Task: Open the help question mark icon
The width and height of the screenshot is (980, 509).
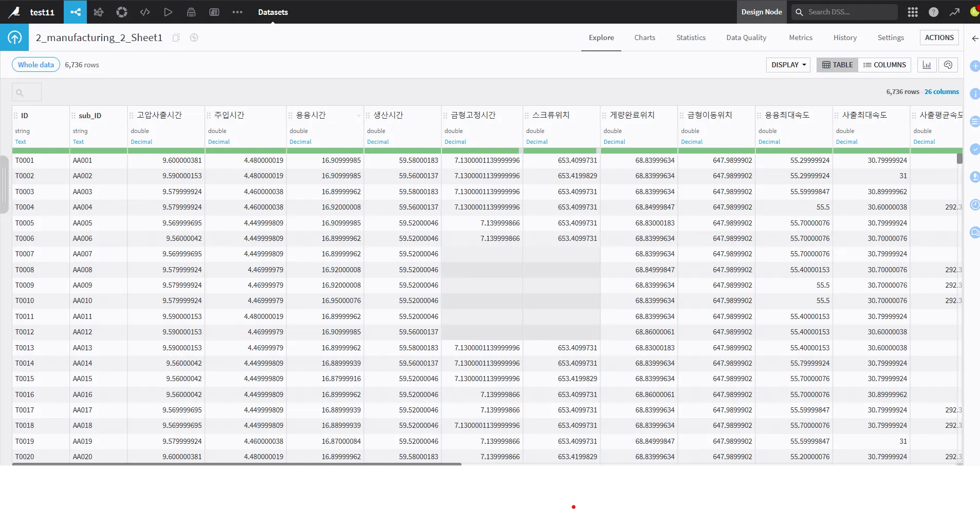Action: [934, 12]
